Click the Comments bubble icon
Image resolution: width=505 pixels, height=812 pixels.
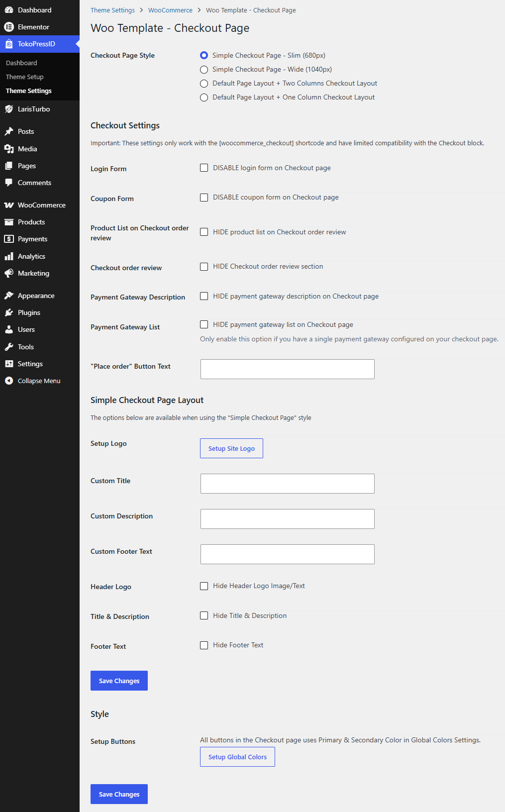pos(9,183)
